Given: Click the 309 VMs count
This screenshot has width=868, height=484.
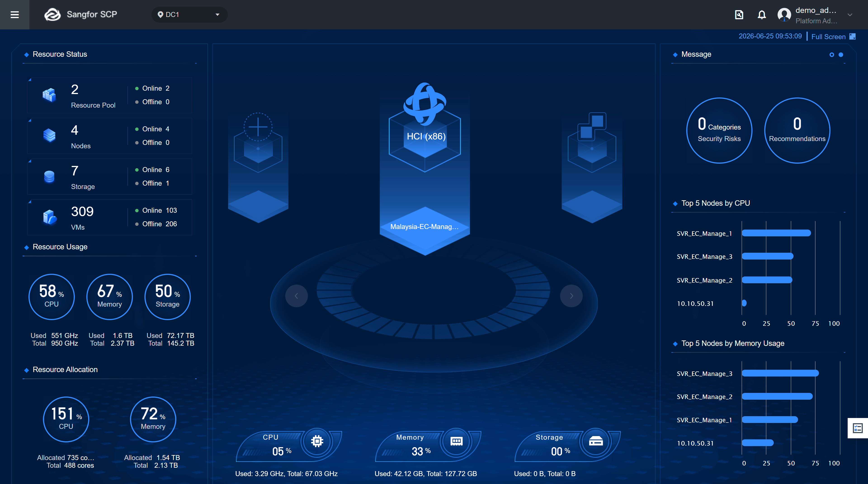Looking at the screenshot, I should click(82, 211).
